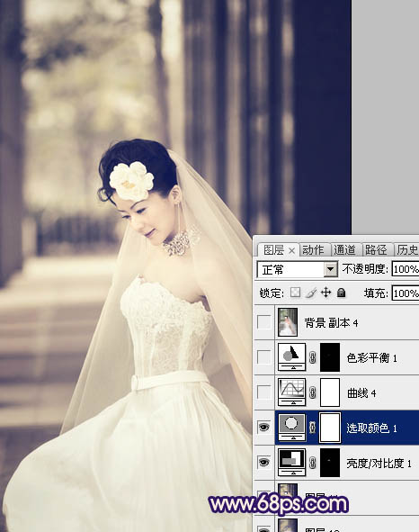Click lock image pixels brush icon
Screen dimensions: 419x532
(311, 293)
